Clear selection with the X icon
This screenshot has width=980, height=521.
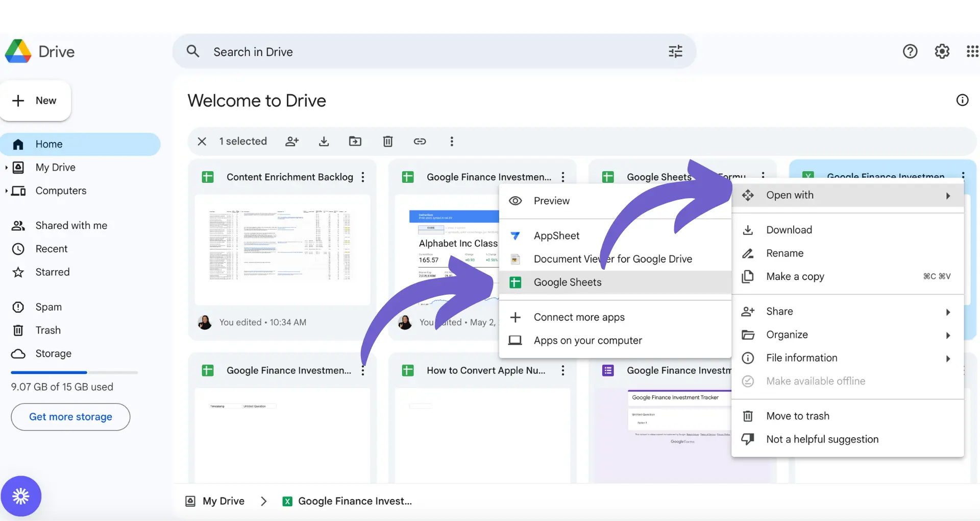pos(202,141)
